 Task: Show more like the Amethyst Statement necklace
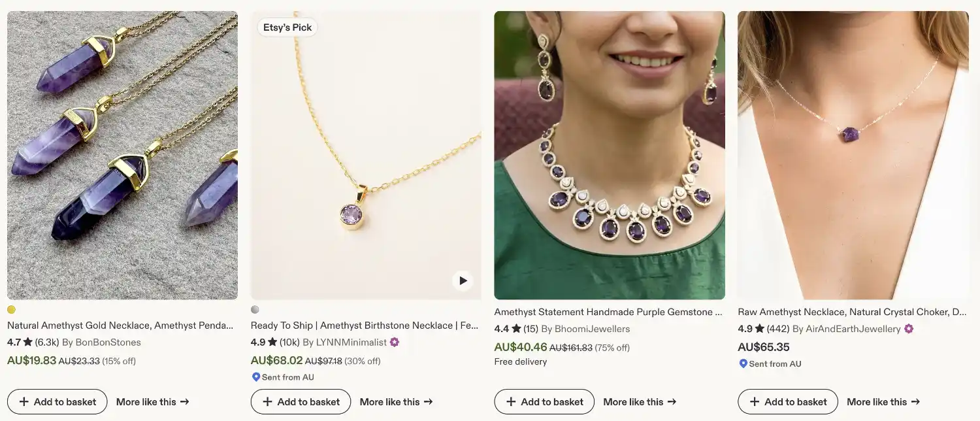click(640, 402)
